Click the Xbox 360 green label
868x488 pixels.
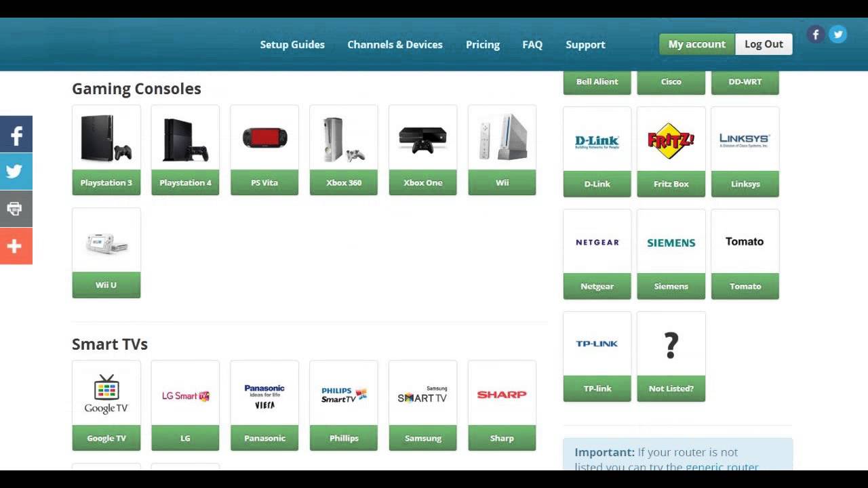344,182
